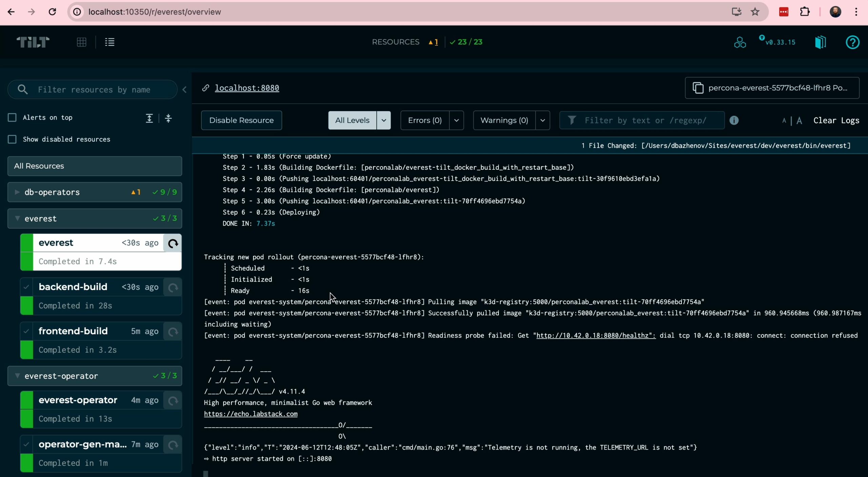Switch to table view grid icon
Screen dimensions: 868x477
pos(81,42)
